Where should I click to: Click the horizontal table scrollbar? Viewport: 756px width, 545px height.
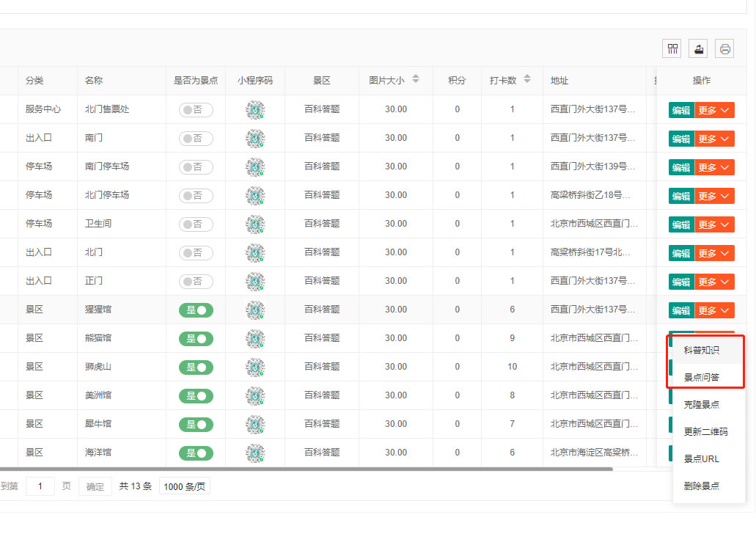click(x=307, y=469)
